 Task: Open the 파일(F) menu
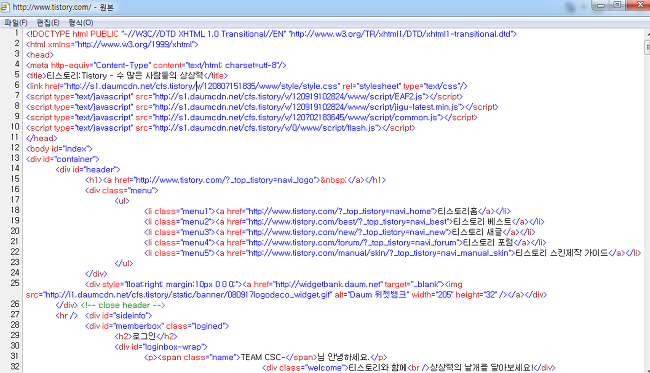pyautogui.click(x=15, y=23)
